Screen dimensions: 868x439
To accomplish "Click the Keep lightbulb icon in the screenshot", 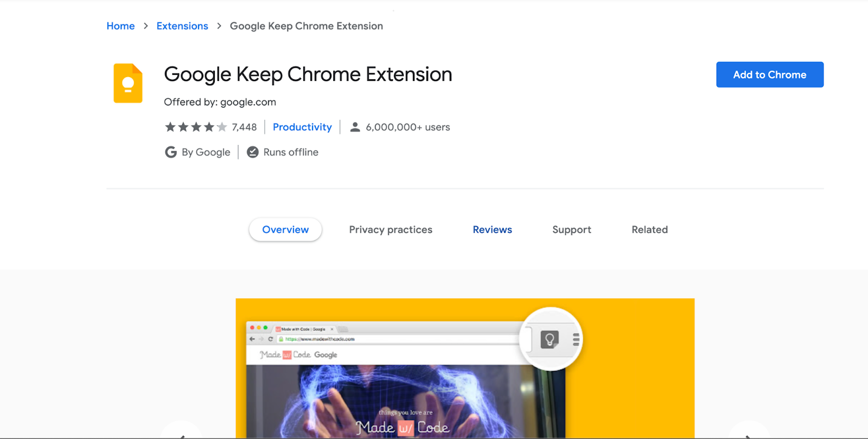I will point(550,340).
